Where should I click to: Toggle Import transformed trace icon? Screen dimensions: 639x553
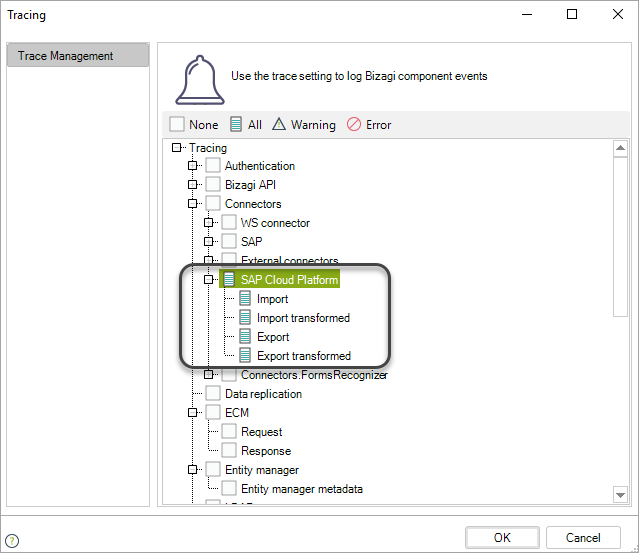(x=245, y=318)
